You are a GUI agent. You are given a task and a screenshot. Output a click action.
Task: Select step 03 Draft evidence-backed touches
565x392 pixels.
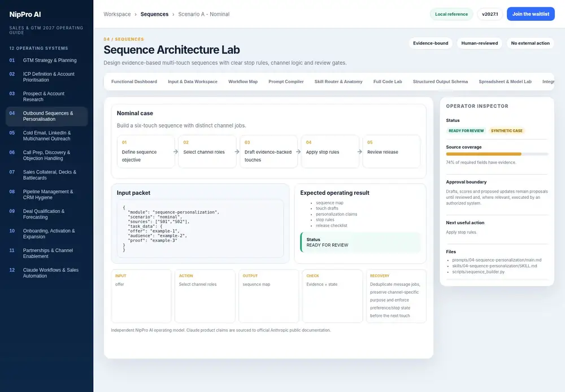tap(268, 152)
